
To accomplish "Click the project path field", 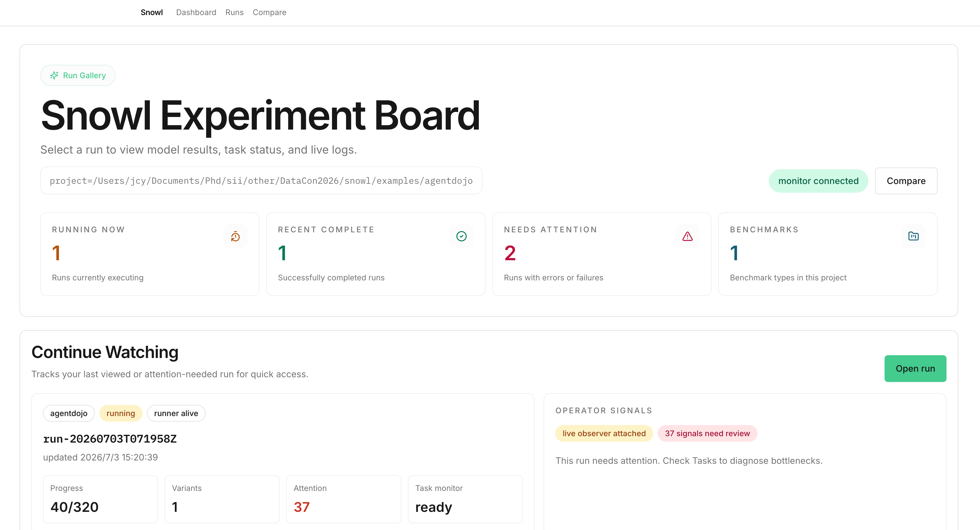I will (261, 180).
